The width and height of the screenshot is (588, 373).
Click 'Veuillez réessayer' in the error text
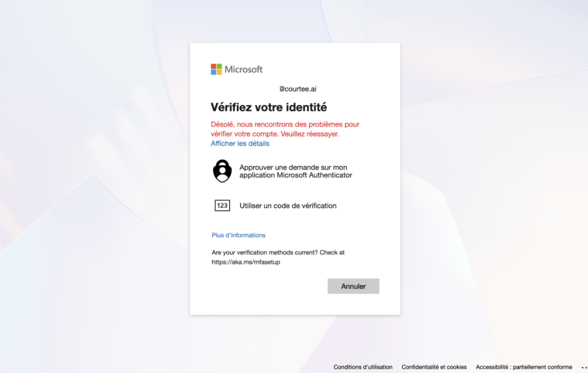pyautogui.click(x=310, y=134)
